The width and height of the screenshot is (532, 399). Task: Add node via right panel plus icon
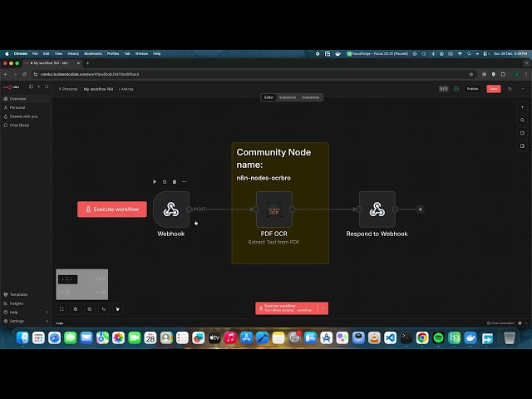[x=523, y=107]
